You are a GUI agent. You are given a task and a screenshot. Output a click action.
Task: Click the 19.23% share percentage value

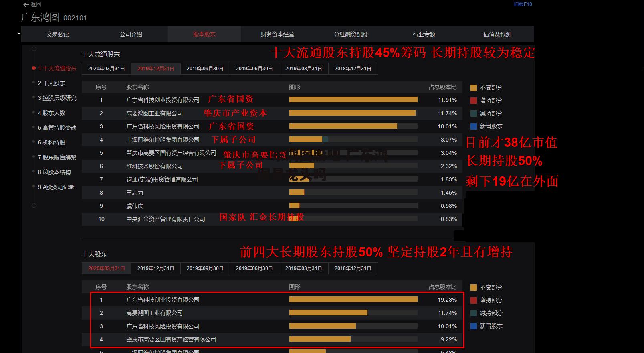[x=447, y=300]
